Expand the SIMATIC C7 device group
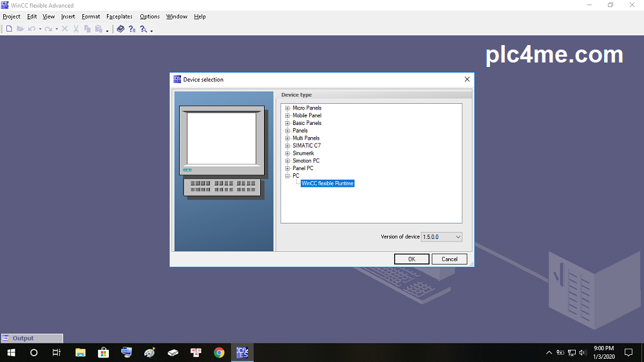Screen dimensions: 644x362 288,146
